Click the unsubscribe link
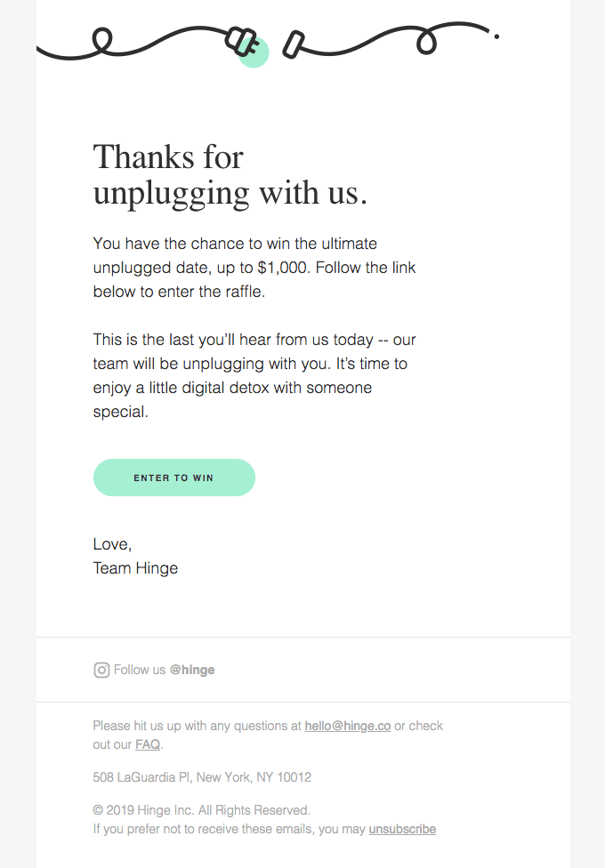The height and width of the screenshot is (868, 605). coord(402,829)
